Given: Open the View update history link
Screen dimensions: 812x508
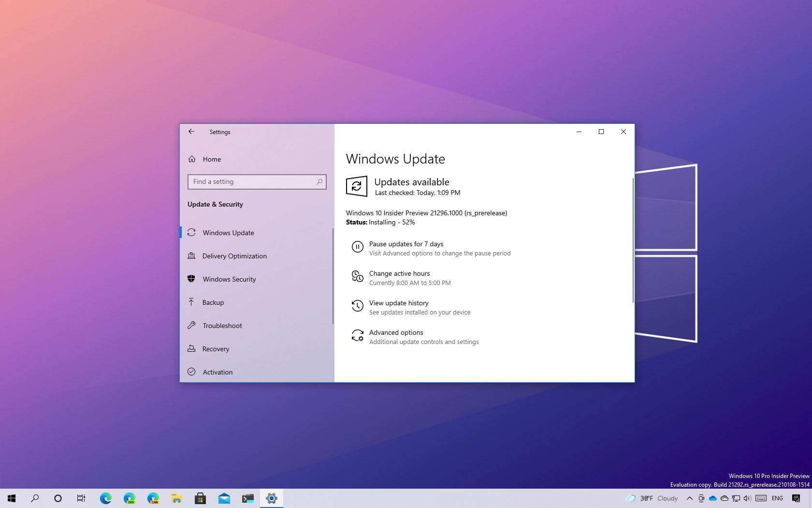Looking at the screenshot, I should (x=399, y=303).
